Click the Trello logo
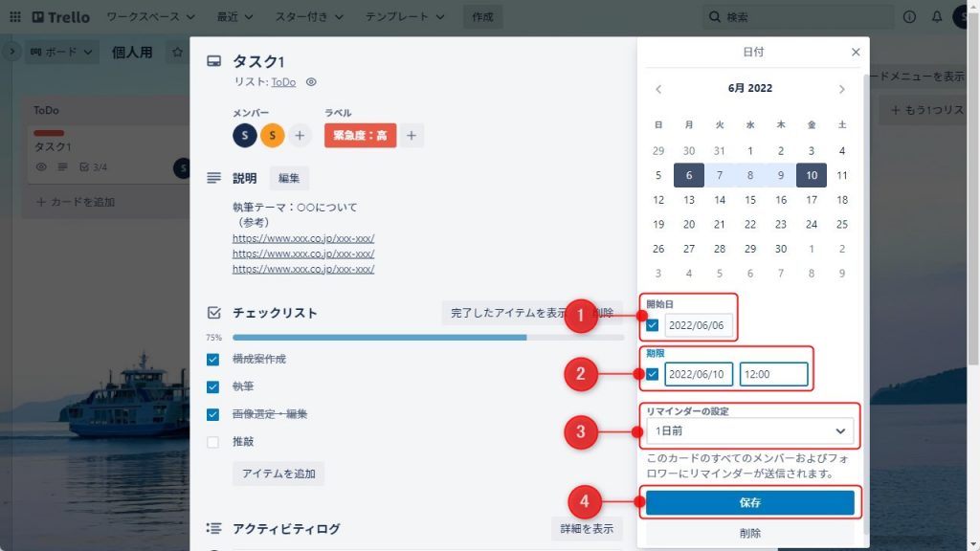The height and width of the screenshot is (551, 980). pos(60,17)
